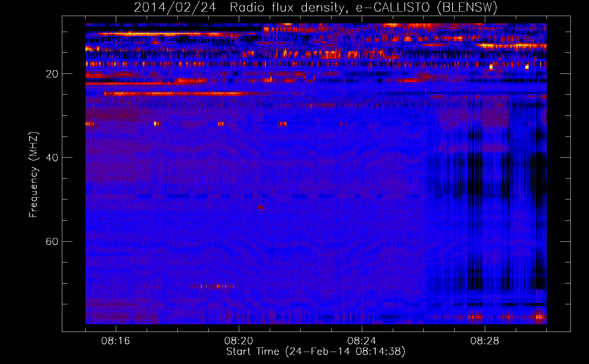The height and width of the screenshot is (364, 589).
Task: Click the 08:16 time tick label
Action: pos(116,341)
